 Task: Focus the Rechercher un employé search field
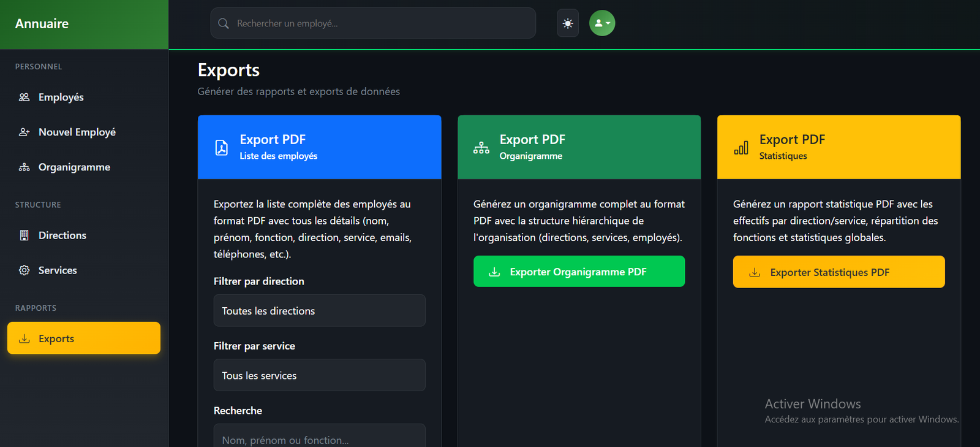pyautogui.click(x=380, y=23)
